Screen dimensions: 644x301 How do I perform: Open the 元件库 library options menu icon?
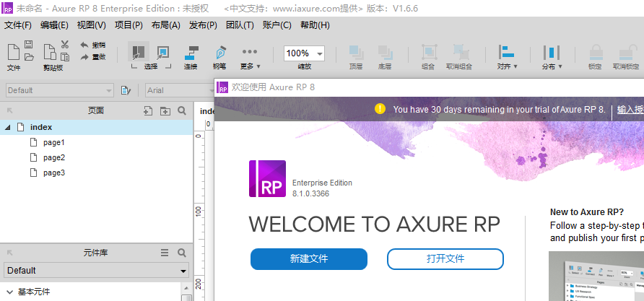pos(165,253)
